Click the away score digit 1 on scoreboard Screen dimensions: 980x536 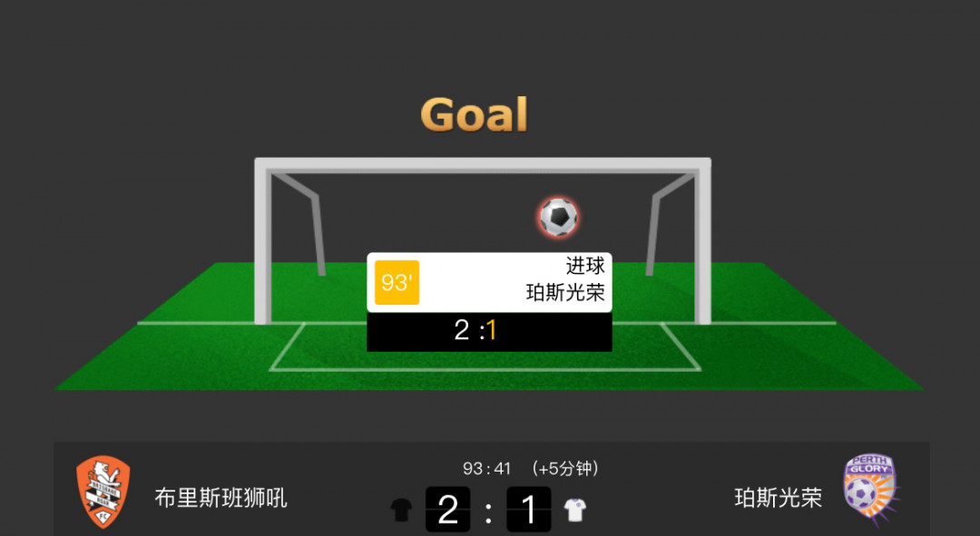[x=529, y=509]
